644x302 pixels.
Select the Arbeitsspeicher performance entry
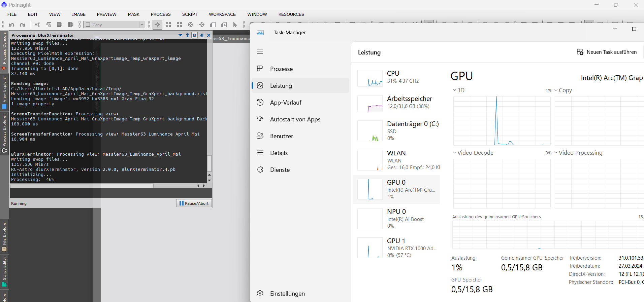pos(396,104)
